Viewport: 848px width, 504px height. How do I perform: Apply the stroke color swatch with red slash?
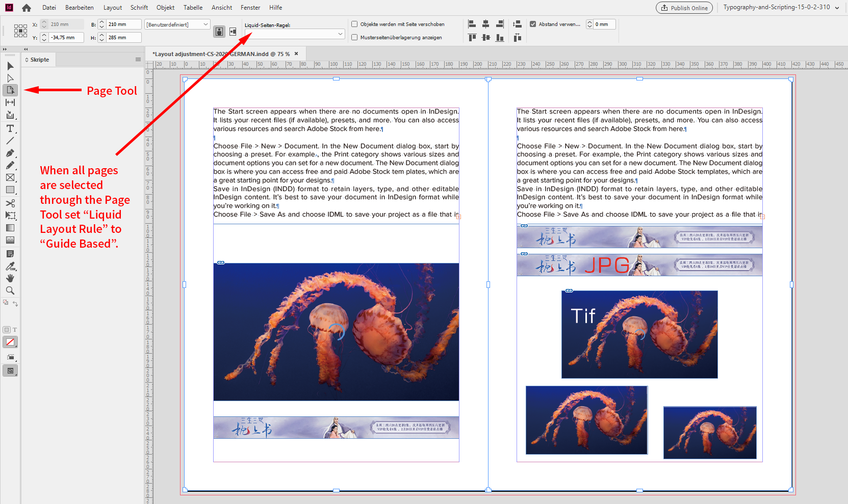[x=10, y=342]
